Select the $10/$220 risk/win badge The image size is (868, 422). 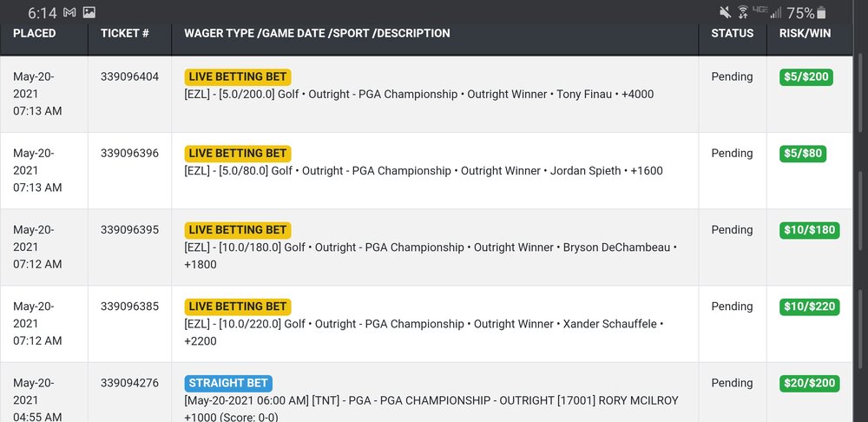pos(809,307)
